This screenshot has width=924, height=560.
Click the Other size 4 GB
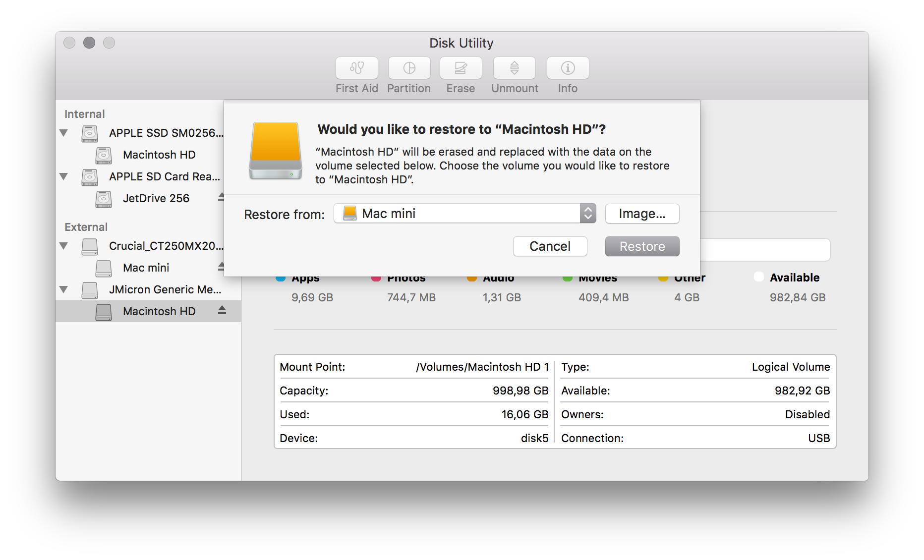pyautogui.click(x=687, y=298)
